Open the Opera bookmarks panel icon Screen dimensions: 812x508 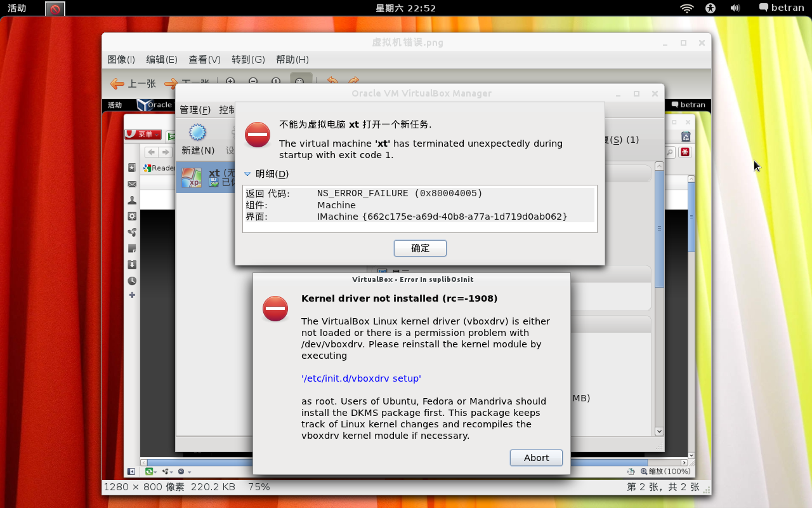point(132,168)
